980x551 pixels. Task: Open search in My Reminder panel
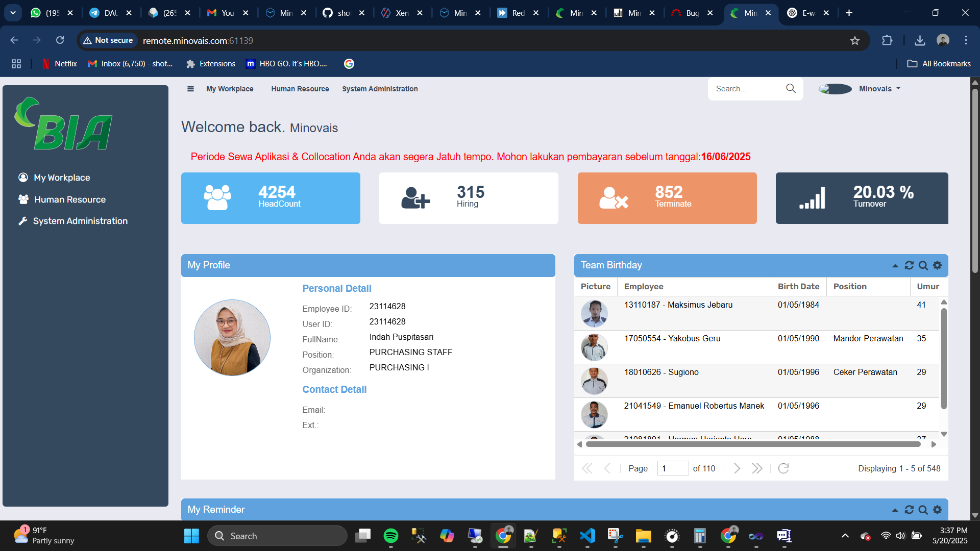[923, 510]
